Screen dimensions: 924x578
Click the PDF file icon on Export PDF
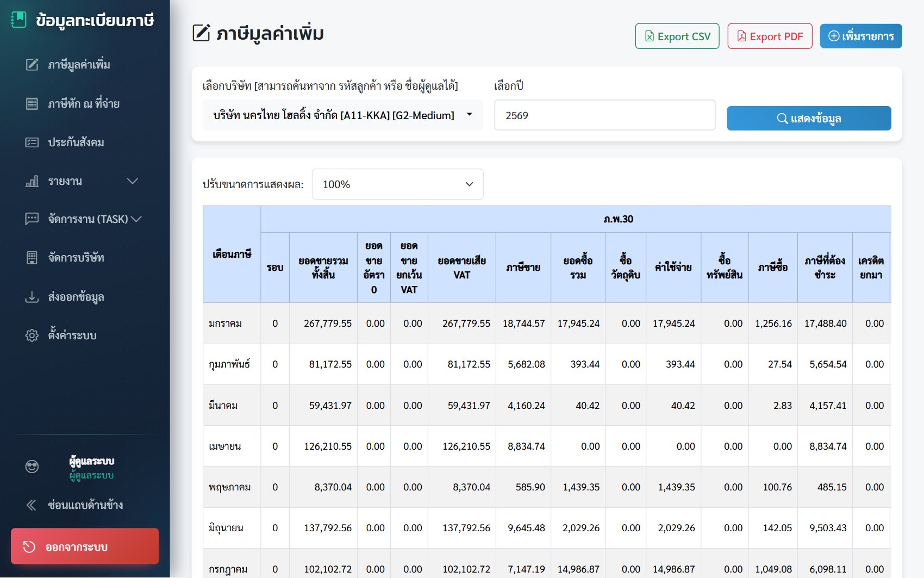(741, 36)
